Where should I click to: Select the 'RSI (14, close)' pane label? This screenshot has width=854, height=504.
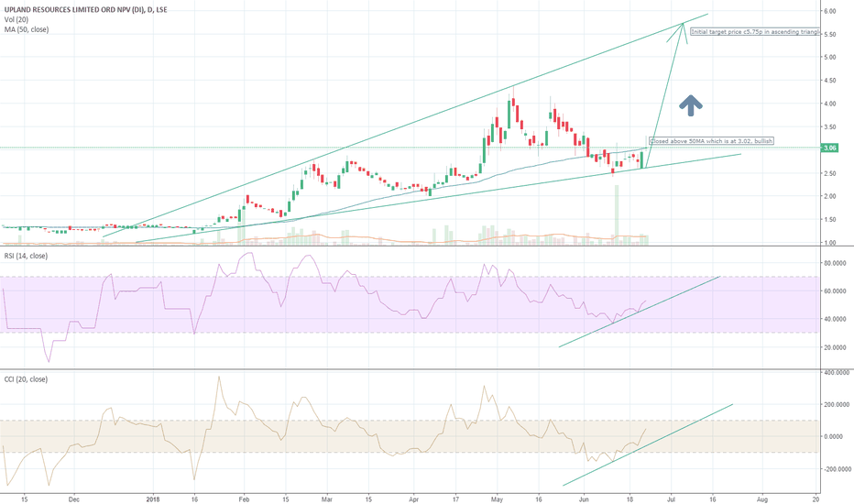26,256
